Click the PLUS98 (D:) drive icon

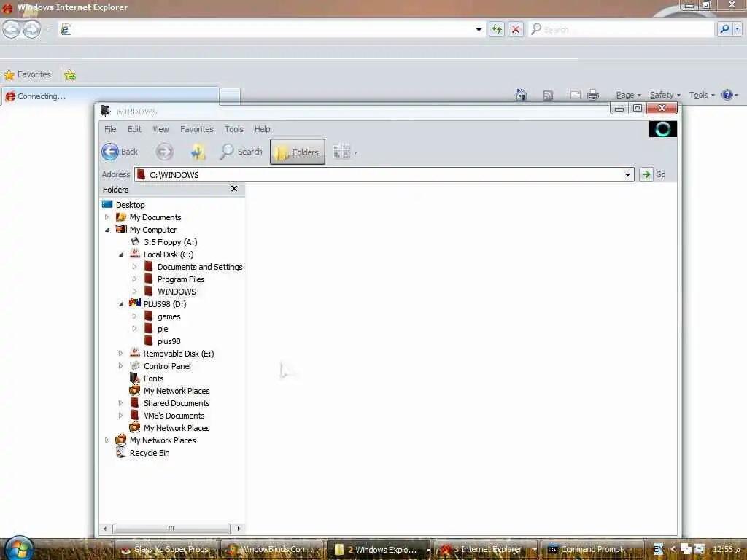tap(135, 303)
